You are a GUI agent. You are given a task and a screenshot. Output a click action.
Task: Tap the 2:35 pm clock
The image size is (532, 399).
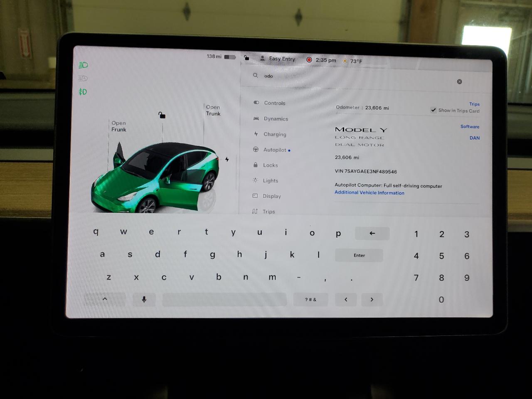(326, 60)
